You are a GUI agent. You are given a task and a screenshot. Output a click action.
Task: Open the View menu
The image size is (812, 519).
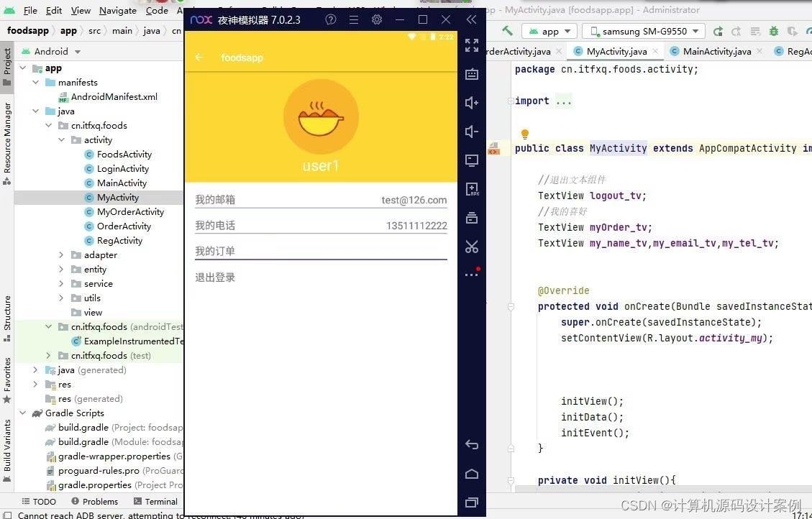click(81, 10)
